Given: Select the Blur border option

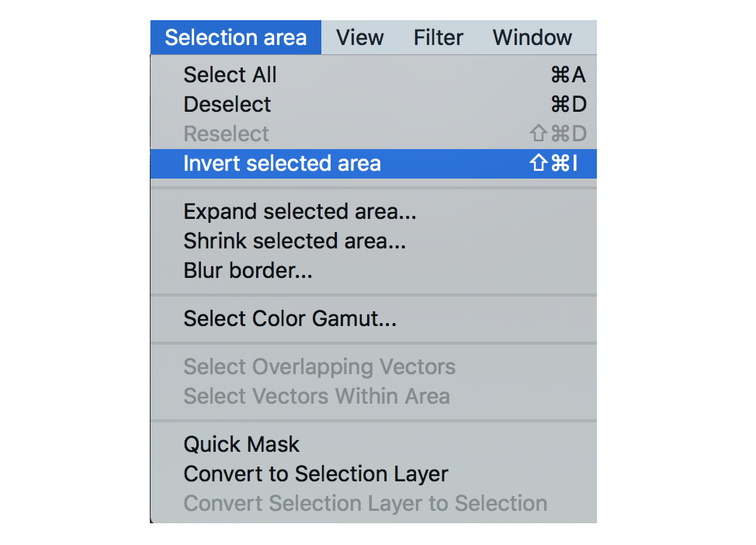Looking at the screenshot, I should [248, 271].
